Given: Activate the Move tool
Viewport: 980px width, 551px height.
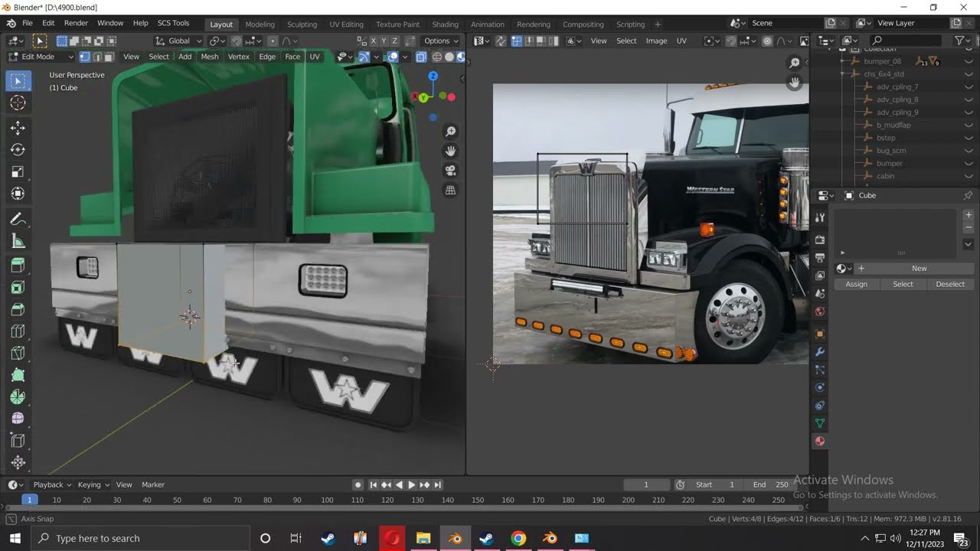Looking at the screenshot, I should (18, 128).
